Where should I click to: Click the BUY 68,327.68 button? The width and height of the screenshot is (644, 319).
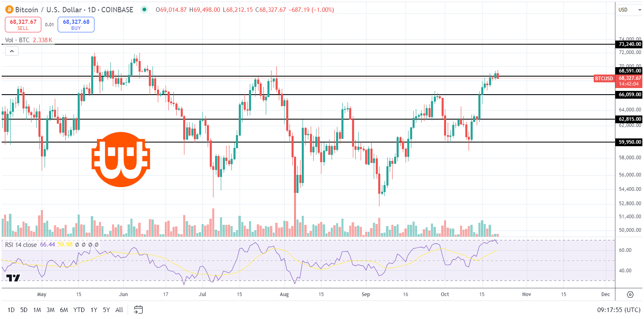76,25
